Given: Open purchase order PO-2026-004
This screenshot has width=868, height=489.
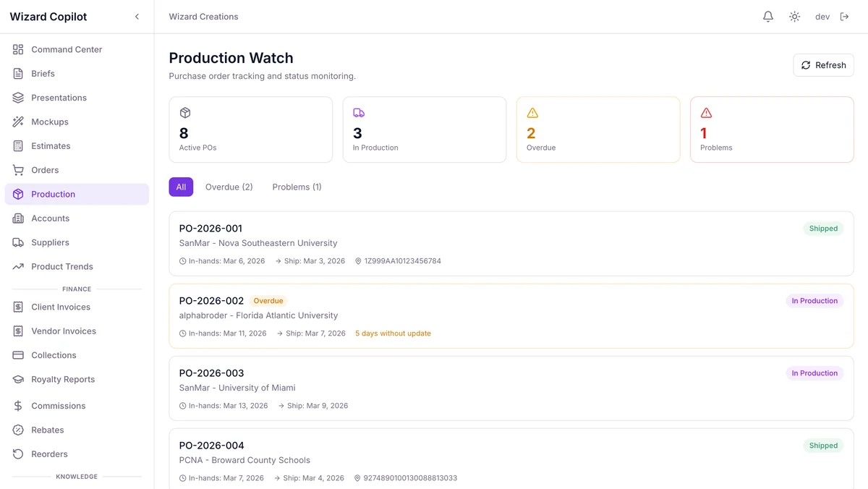Looking at the screenshot, I should click(x=511, y=459).
